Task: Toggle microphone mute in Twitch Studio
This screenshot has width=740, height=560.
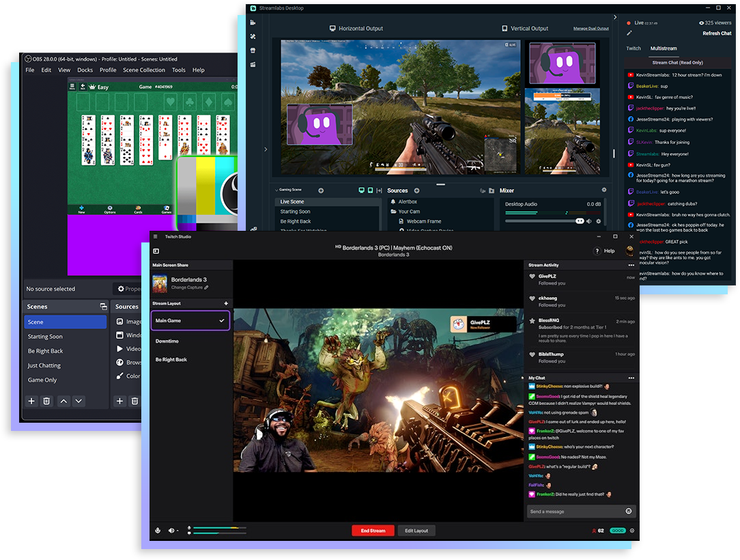Action: coord(158,531)
